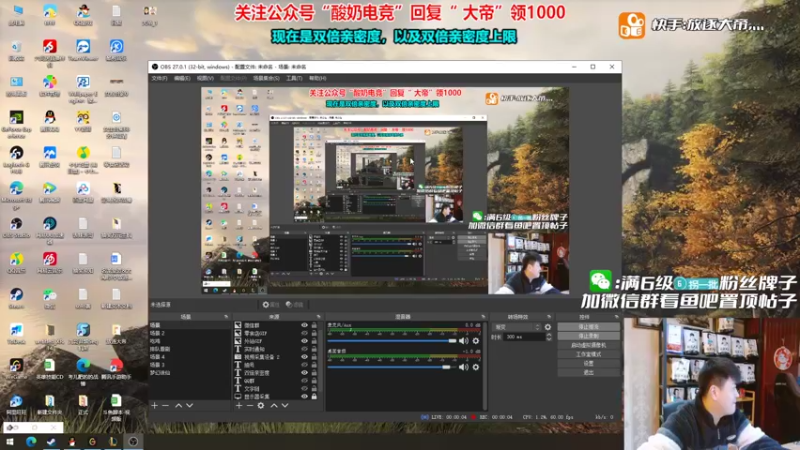The image size is (800, 450).
Task: Click the Windows Start button
Action: (x=10, y=442)
